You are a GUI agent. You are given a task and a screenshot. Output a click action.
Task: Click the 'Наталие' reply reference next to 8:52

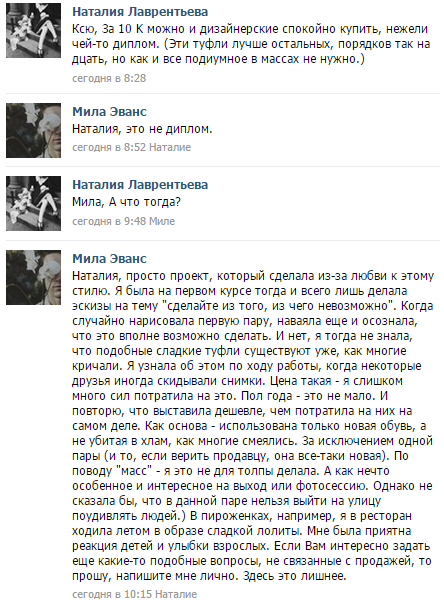(170, 147)
